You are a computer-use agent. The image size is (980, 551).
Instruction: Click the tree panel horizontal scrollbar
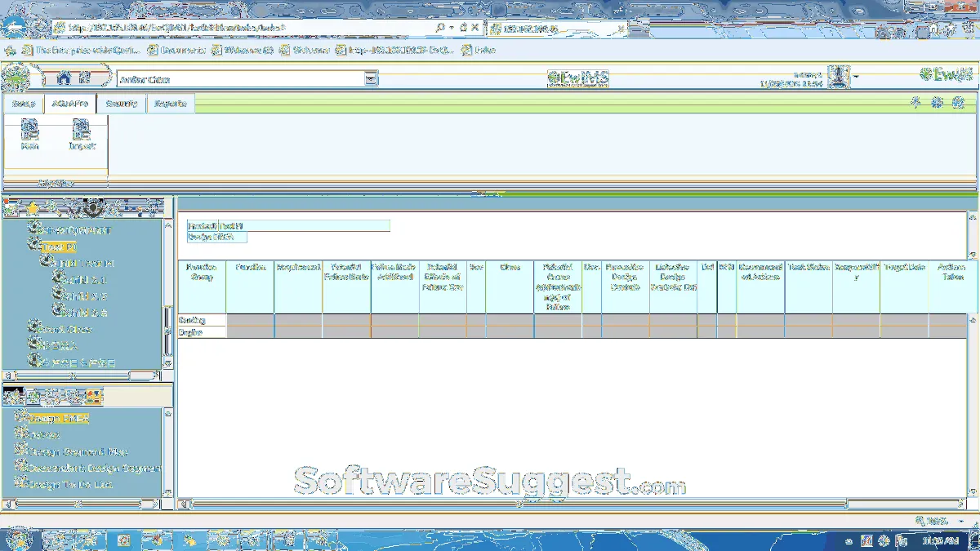point(84,375)
